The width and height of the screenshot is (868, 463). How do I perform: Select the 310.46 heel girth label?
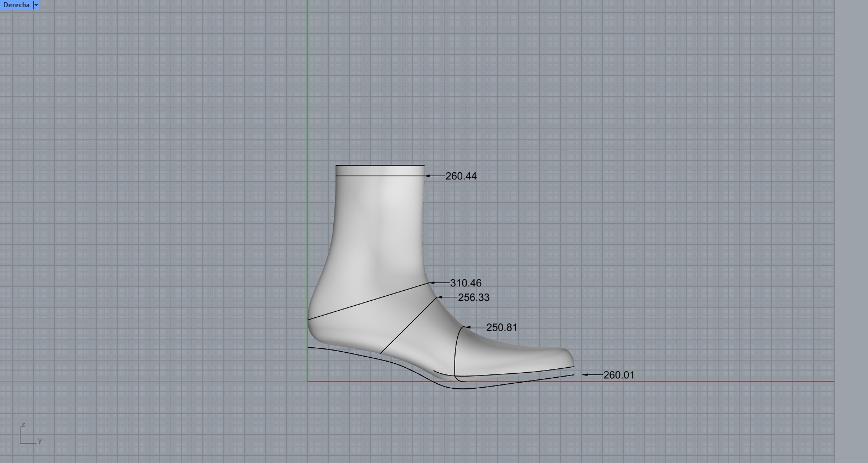point(466,283)
